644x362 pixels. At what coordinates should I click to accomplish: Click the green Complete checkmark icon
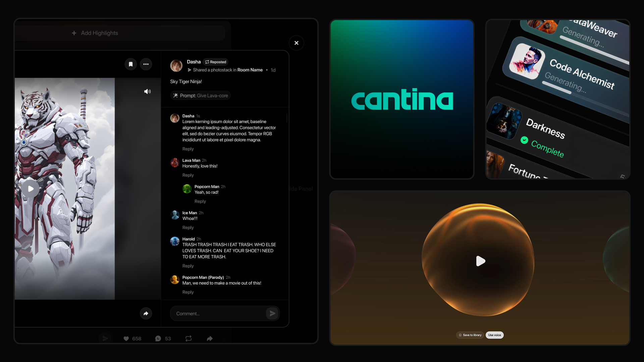pyautogui.click(x=524, y=140)
